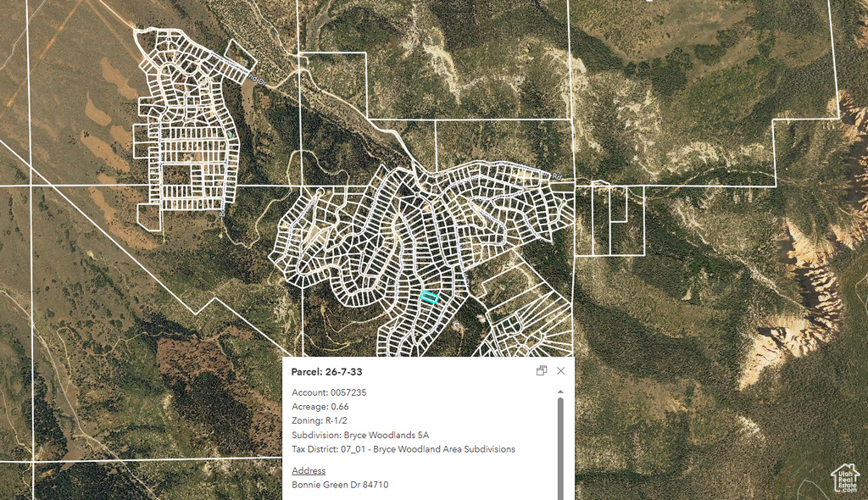
Task: Select the cyan highlighted parcel on map
Action: (430, 297)
